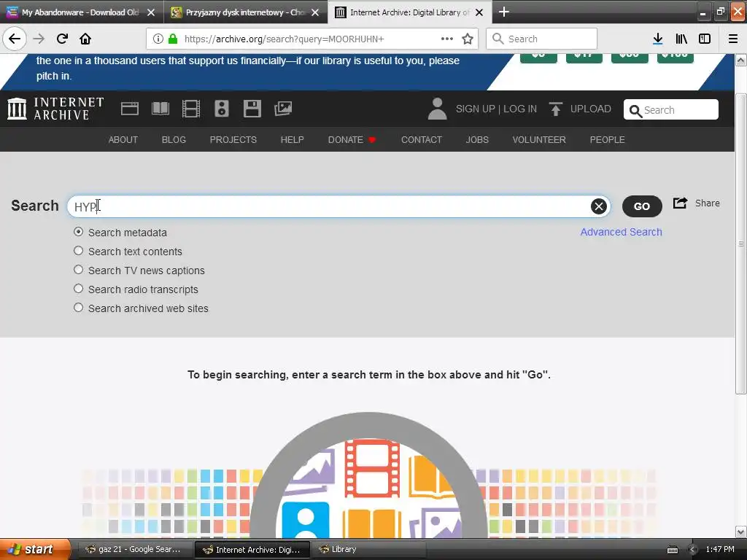Open the Internet Archive web icon
The image size is (747, 560).
[x=130, y=109]
